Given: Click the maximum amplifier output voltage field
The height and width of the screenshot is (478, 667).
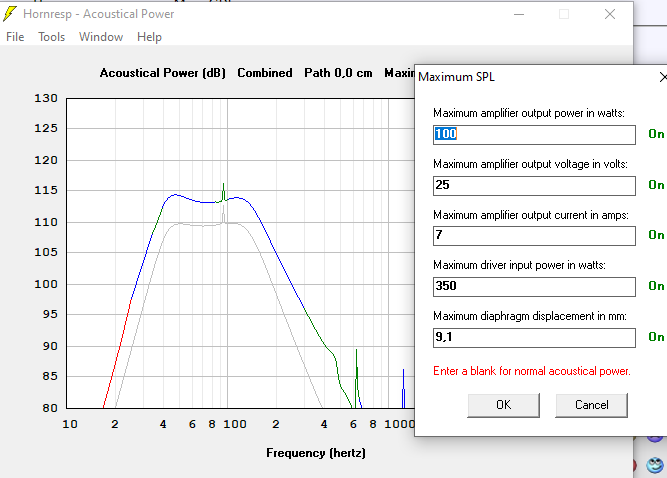Looking at the screenshot, I should pos(534,186).
